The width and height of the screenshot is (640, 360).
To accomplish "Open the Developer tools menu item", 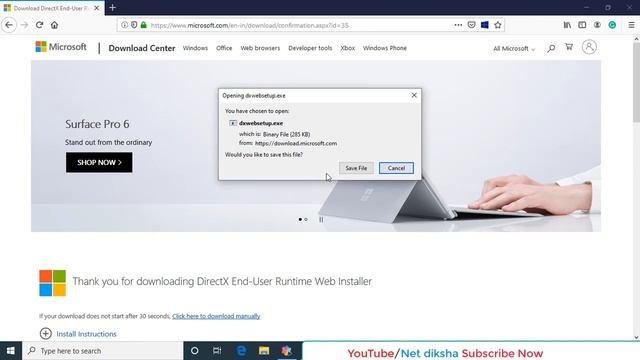I will click(310, 48).
